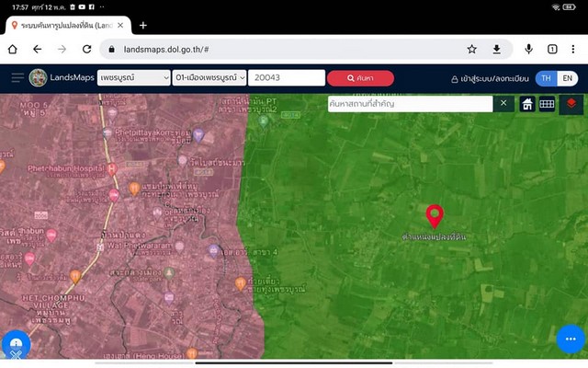This screenshot has width=588, height=368.
Task: Open a new browser tab with plus
Action: click(143, 25)
